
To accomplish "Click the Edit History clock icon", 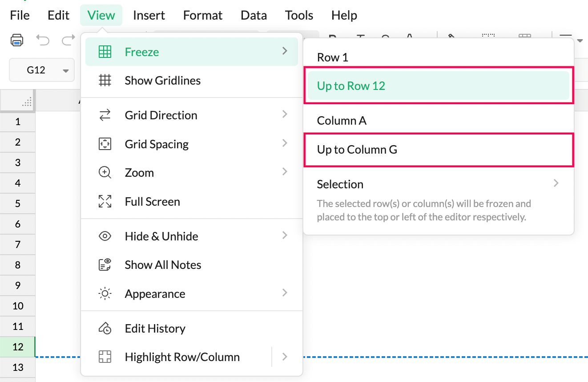I will (105, 329).
